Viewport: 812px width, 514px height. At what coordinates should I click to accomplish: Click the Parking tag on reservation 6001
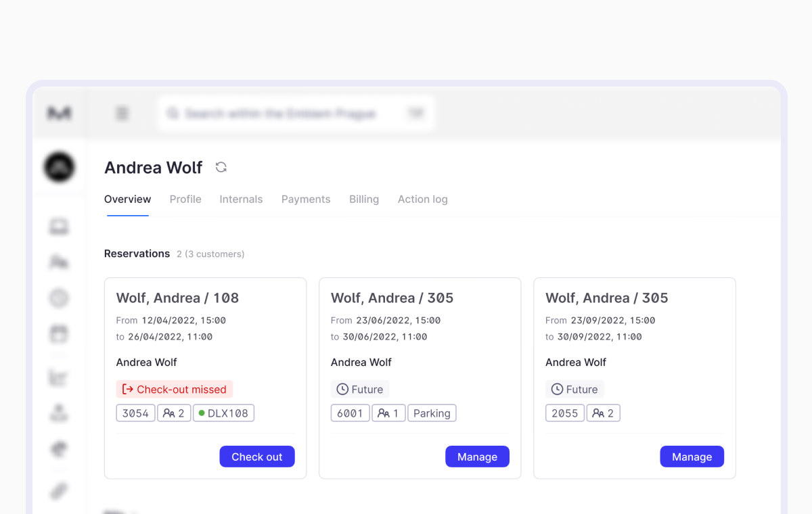[x=432, y=413]
